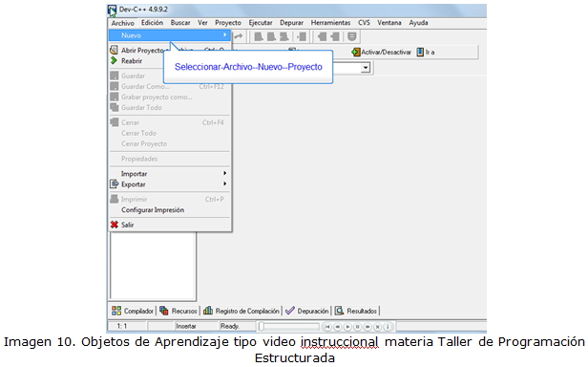Open the Edición menu

click(152, 23)
